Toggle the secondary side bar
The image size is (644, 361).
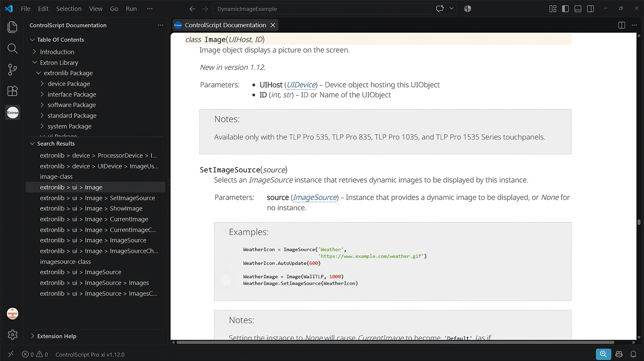590,9
